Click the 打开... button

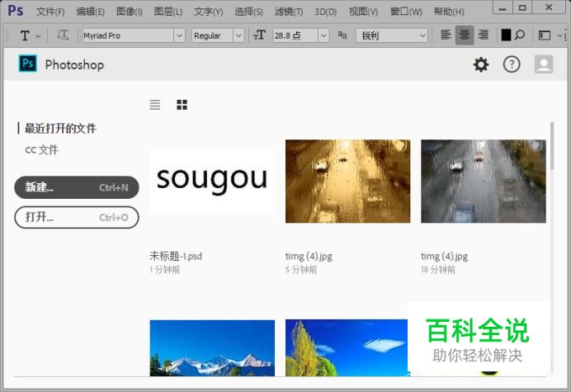pos(77,217)
